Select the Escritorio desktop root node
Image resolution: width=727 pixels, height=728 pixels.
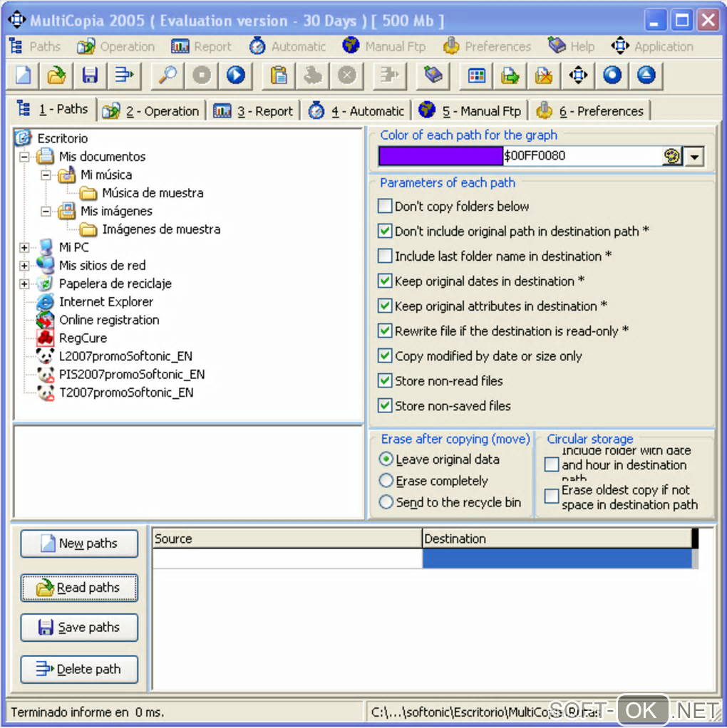pos(62,138)
